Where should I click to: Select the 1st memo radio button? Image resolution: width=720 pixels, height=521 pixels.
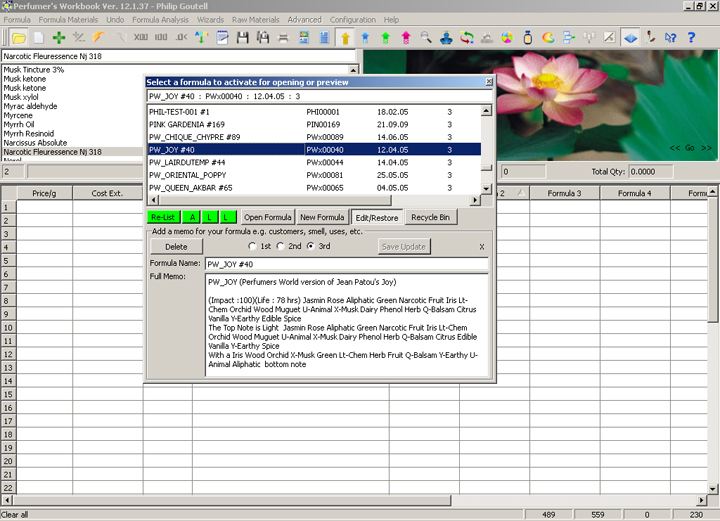click(252, 246)
